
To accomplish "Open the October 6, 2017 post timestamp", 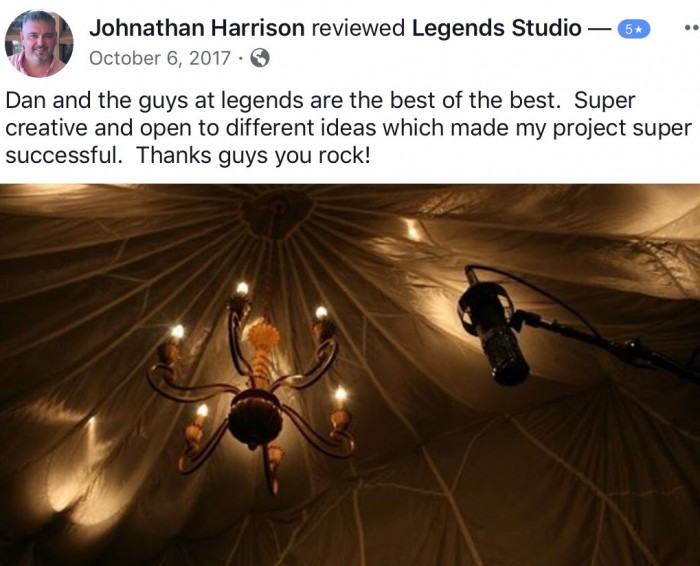I will click(x=160, y=58).
